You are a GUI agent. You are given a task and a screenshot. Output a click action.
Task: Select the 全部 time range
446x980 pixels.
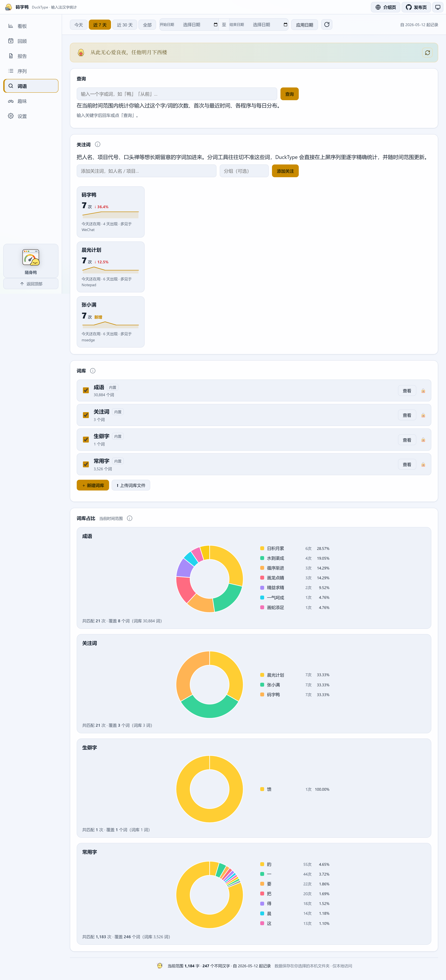coord(147,25)
